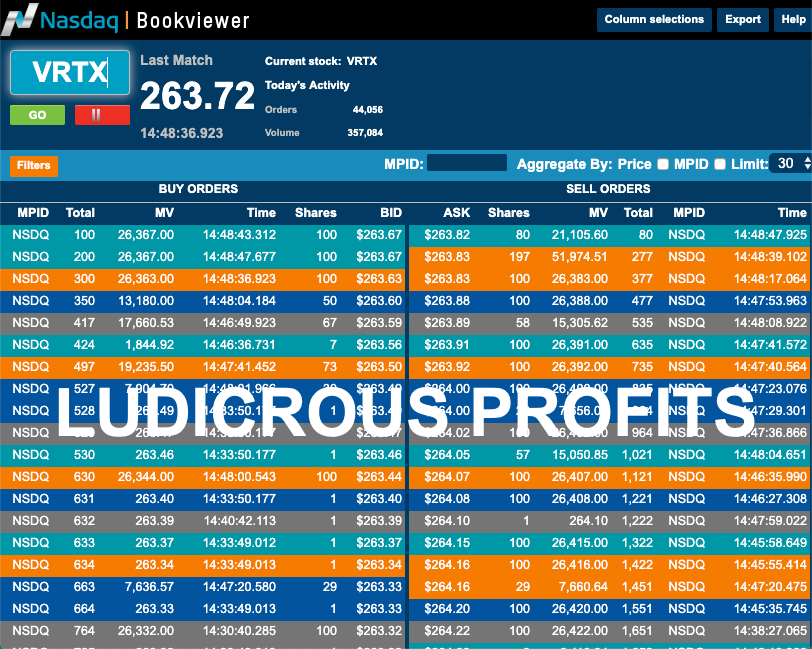Click bid price $263.50
The image size is (812, 649).
[379, 367]
